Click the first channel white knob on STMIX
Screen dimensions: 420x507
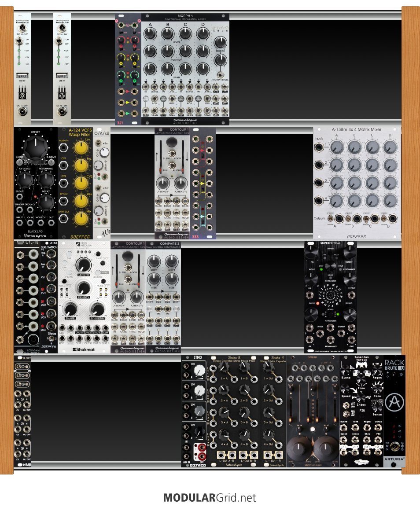pyautogui.click(x=199, y=370)
